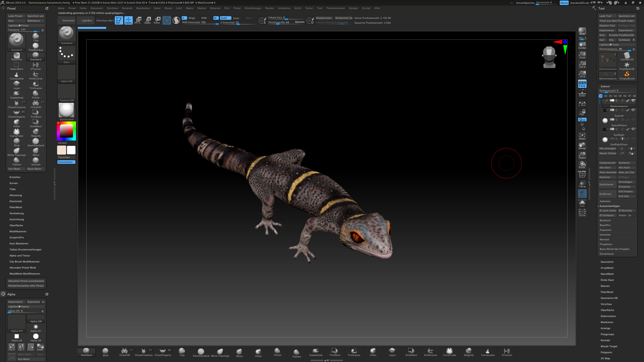Toggle Goniurosaurus subtool eye visibility

click(633, 100)
